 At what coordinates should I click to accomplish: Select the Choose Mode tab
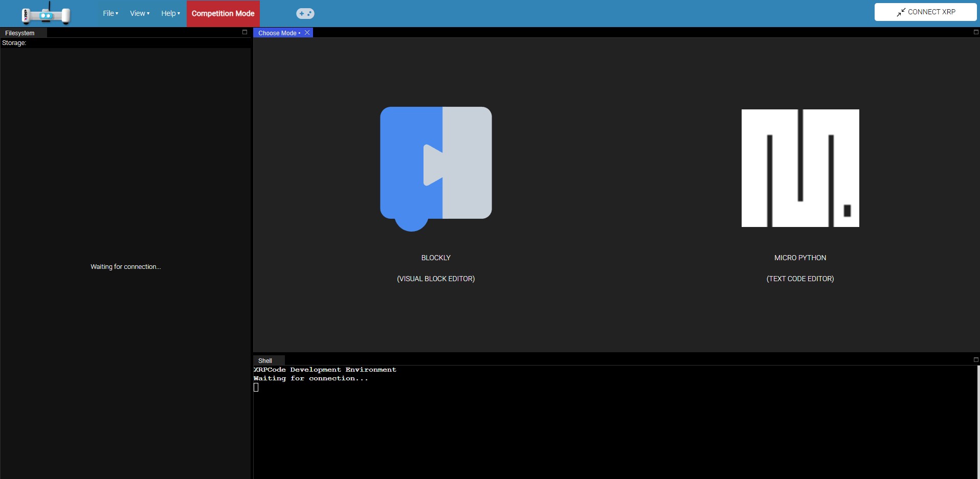279,33
